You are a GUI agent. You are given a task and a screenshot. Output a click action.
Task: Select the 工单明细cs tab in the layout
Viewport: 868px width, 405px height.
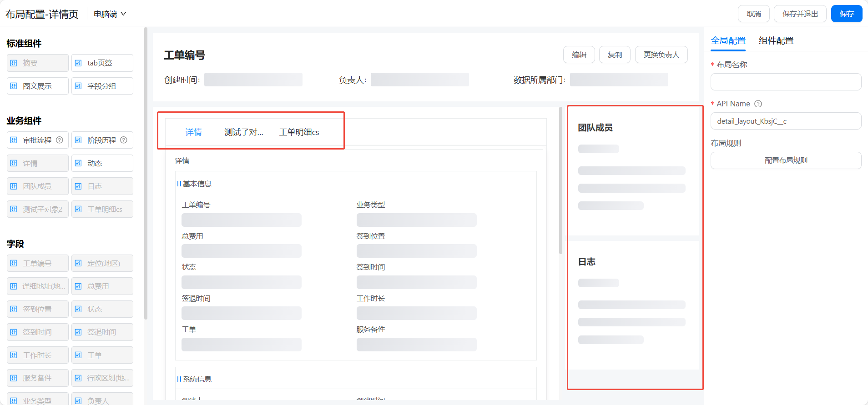click(x=299, y=132)
